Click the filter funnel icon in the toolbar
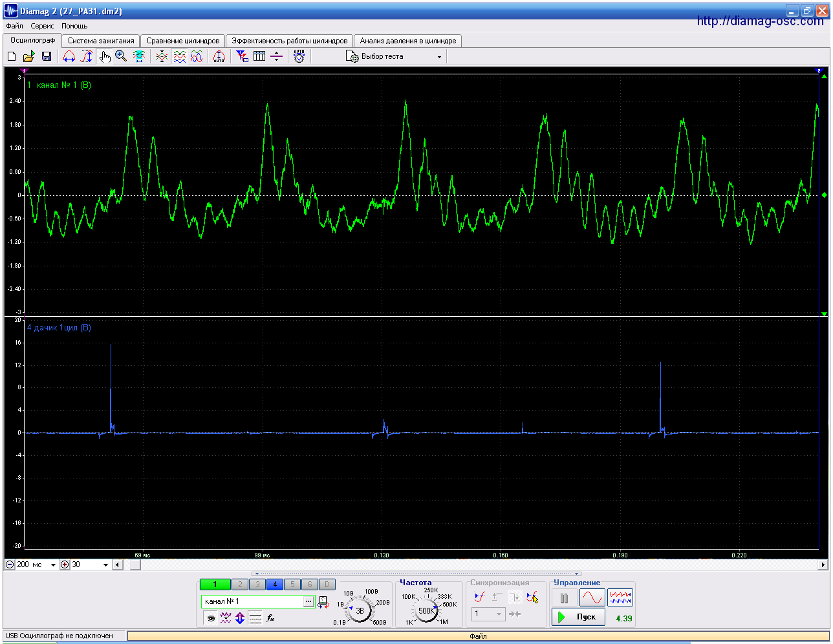Screen dimensions: 833x644 pos(242,56)
